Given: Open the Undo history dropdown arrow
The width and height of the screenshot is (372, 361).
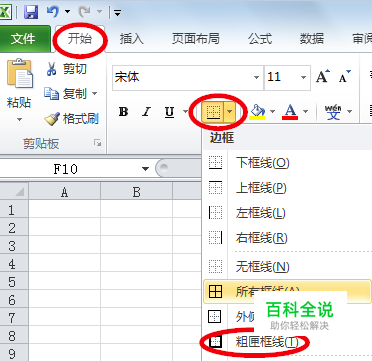Looking at the screenshot, I should 68,12.
